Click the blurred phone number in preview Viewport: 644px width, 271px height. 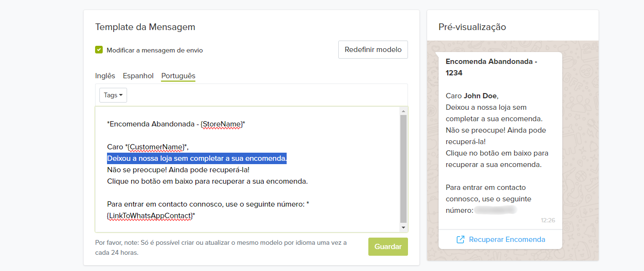tap(496, 210)
